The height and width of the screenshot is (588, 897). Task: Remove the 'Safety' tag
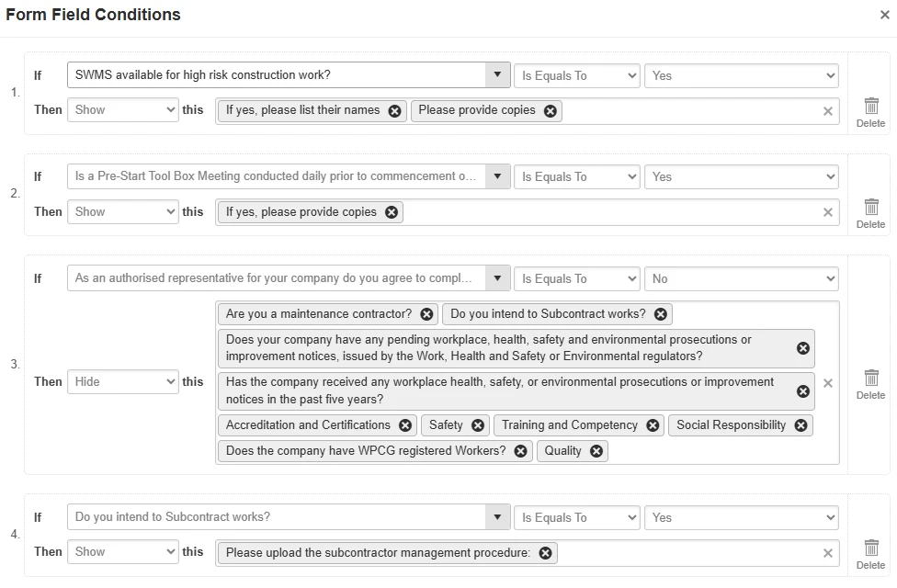(478, 425)
